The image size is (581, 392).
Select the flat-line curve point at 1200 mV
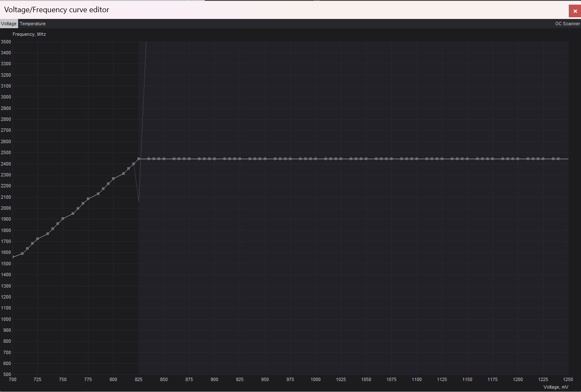tap(518, 159)
